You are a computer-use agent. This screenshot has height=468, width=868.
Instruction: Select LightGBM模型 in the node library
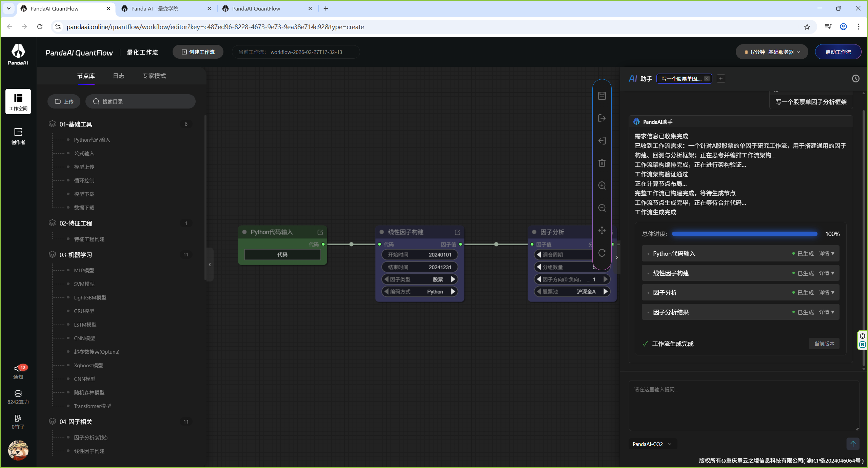coord(90,297)
